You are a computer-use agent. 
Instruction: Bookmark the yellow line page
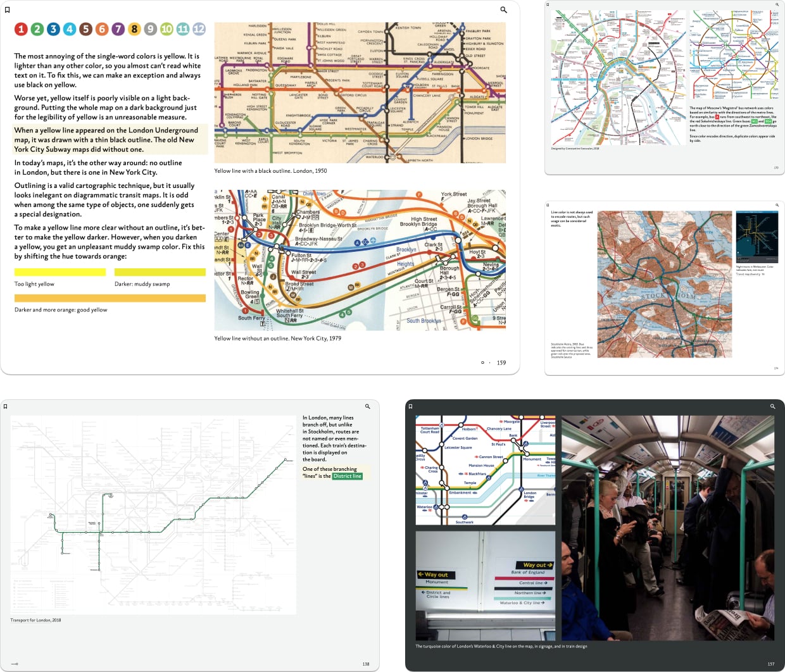point(8,9)
